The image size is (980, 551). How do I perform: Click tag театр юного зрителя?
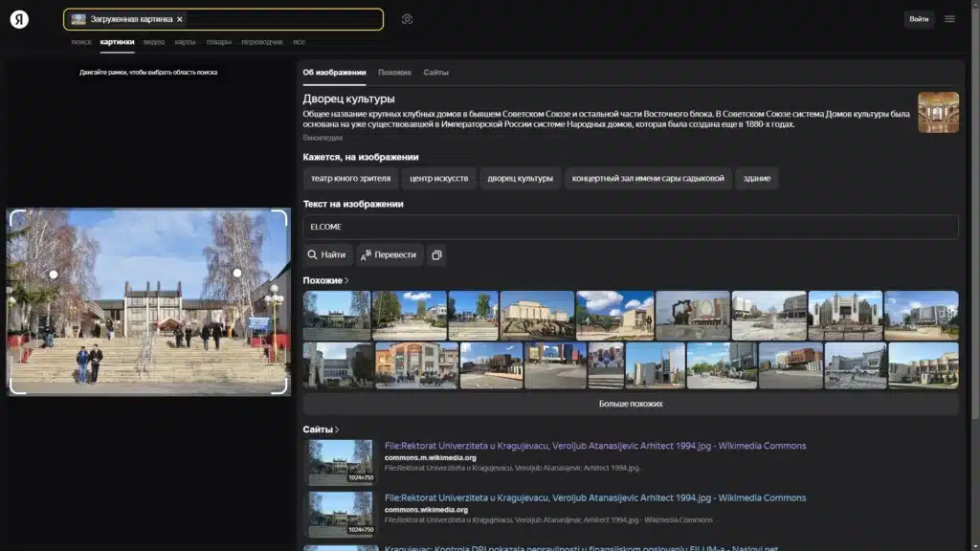coord(350,178)
